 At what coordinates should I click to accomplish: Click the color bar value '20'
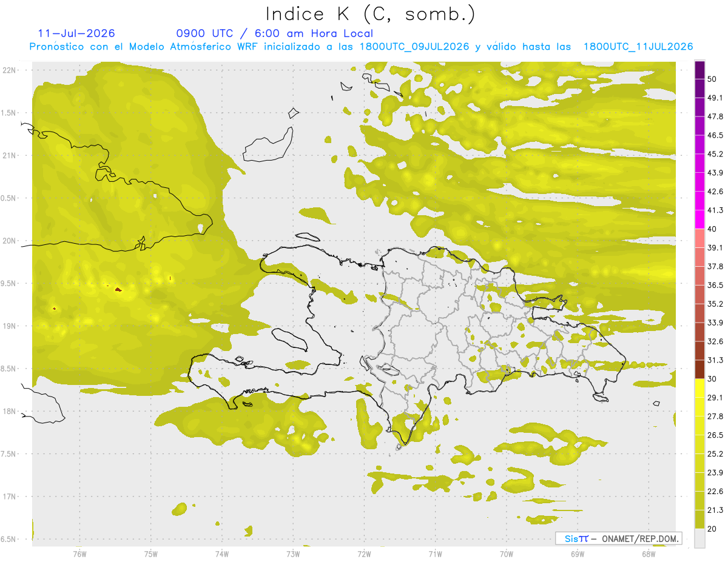[712, 529]
